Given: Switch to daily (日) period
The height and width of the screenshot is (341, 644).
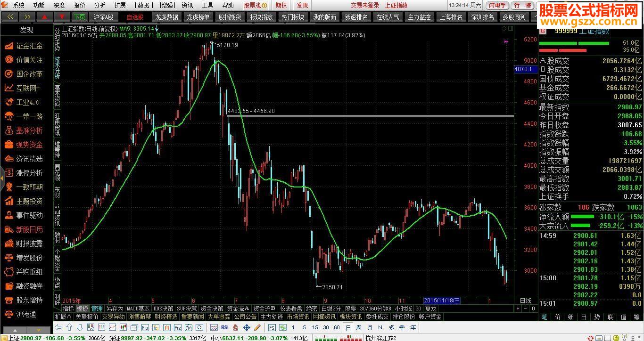Looking at the screenshot, I should pos(348,327).
